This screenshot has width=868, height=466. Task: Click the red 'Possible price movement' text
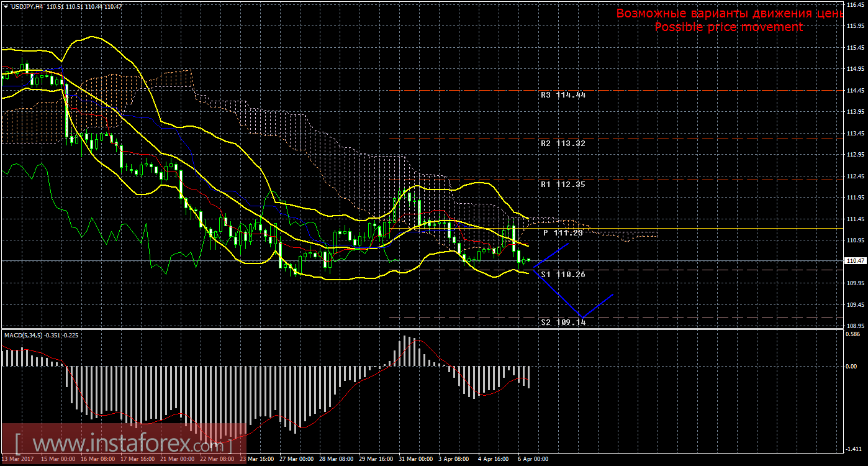point(728,27)
